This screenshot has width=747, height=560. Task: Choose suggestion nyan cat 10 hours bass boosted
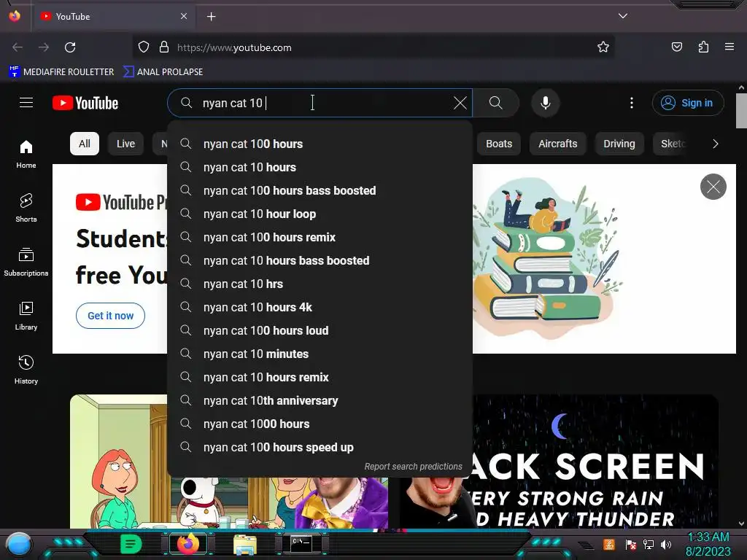(x=320, y=260)
